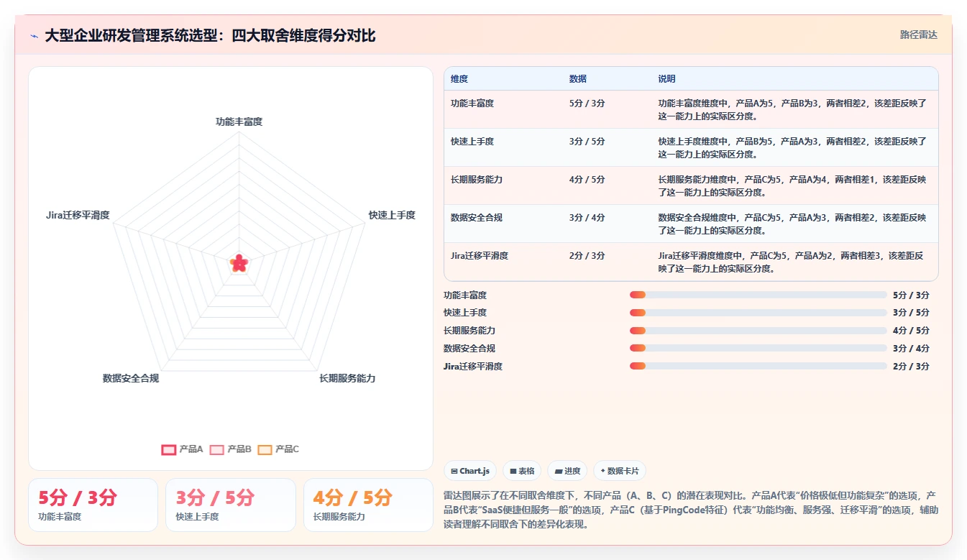Click the 5分 / 3分 value right of the 功能丰富度 progress bar

pos(911,295)
